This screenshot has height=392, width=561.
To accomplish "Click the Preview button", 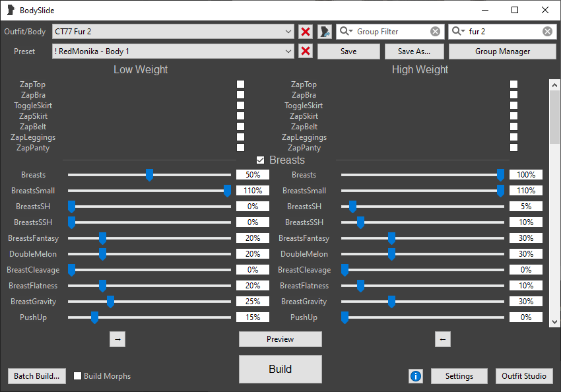I will pyautogui.click(x=280, y=339).
